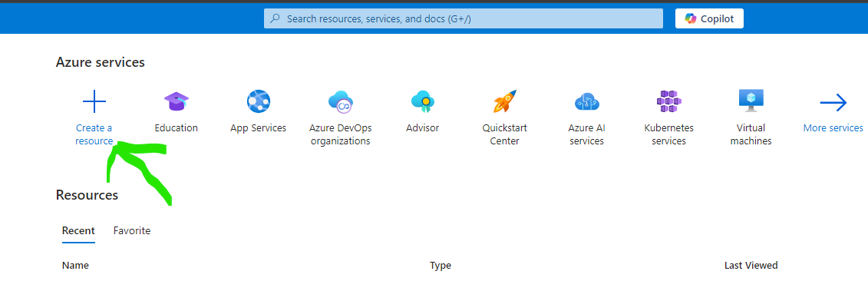
Task: Click the Azure services heading
Action: click(101, 63)
